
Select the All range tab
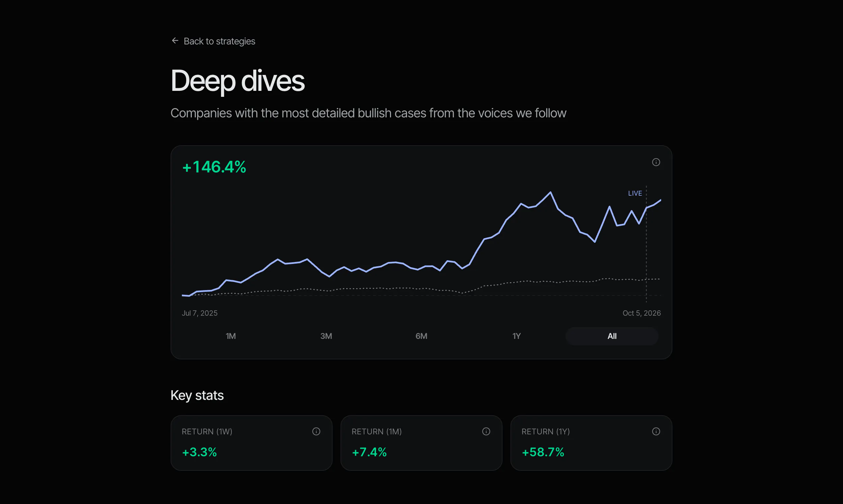(612, 336)
